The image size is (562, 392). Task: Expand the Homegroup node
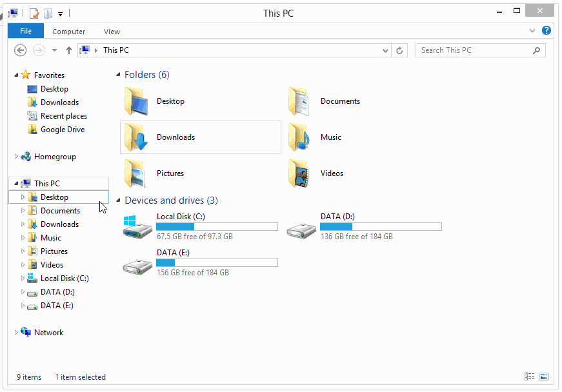pyautogui.click(x=16, y=157)
